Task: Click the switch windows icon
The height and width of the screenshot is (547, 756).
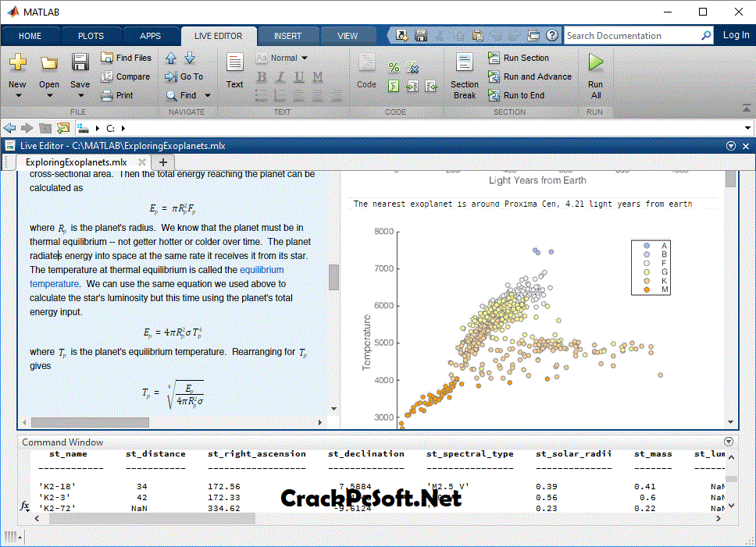Action: coord(533,35)
